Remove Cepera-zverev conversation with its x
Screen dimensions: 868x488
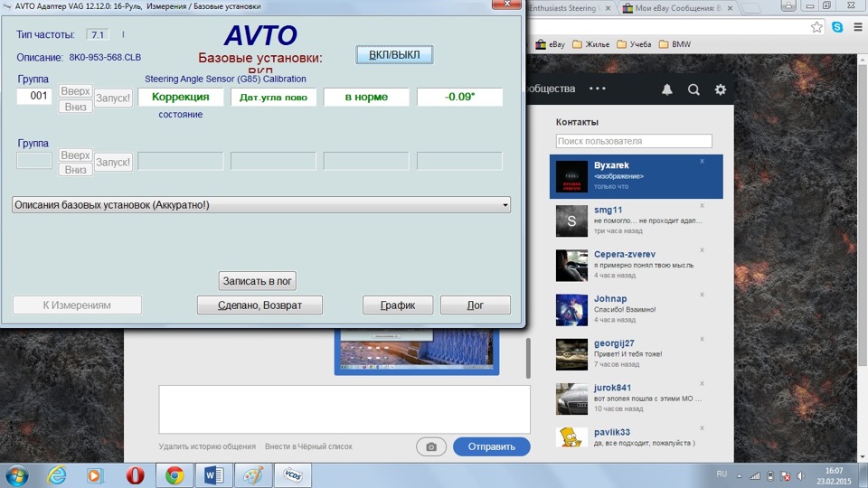(x=702, y=250)
